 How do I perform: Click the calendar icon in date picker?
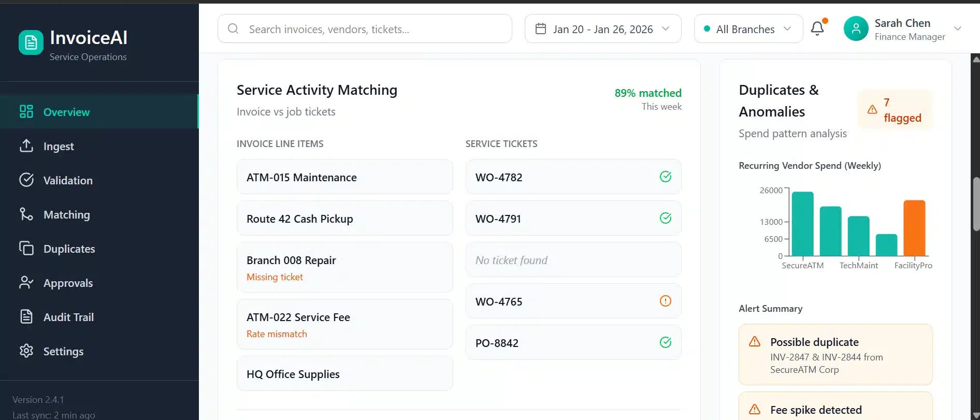pyautogui.click(x=541, y=28)
